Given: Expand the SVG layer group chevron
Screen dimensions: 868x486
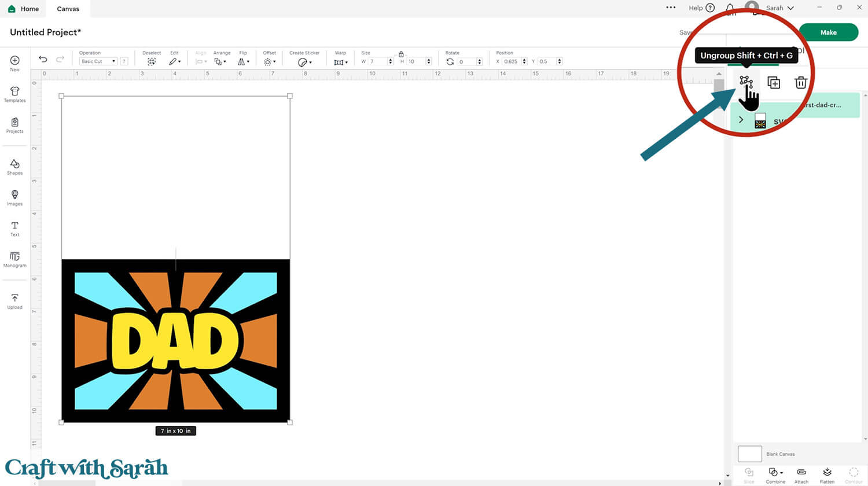Looking at the screenshot, I should coord(741,120).
